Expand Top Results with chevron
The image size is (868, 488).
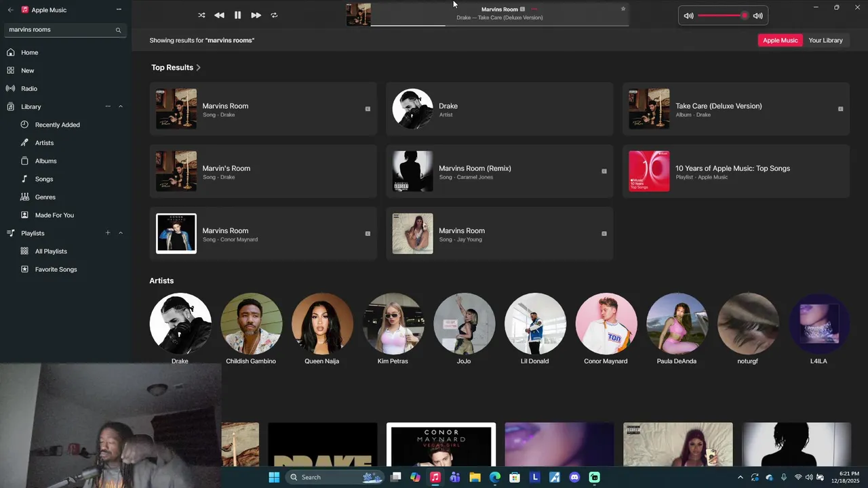(x=198, y=68)
